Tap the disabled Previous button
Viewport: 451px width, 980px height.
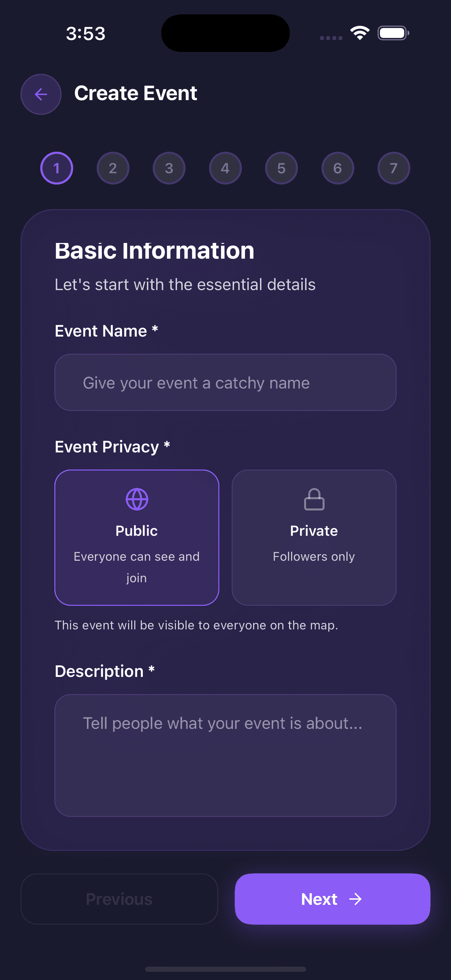pos(119,899)
